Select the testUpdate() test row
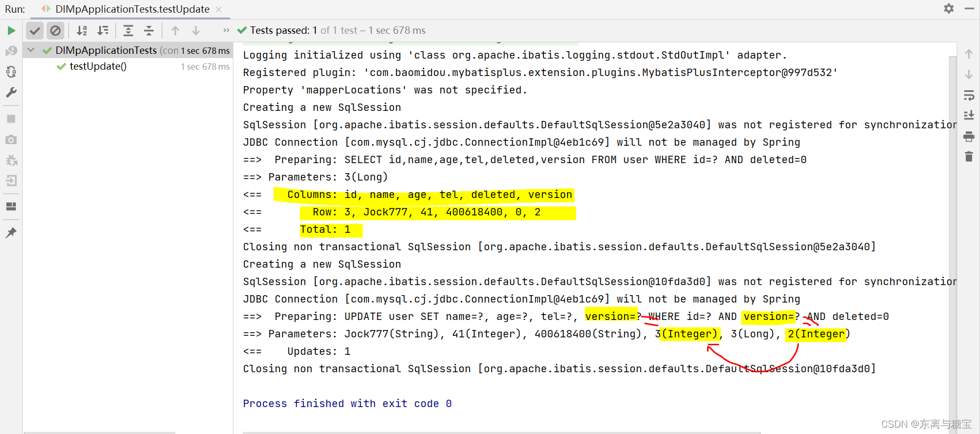This screenshot has width=980, height=434. (128, 67)
